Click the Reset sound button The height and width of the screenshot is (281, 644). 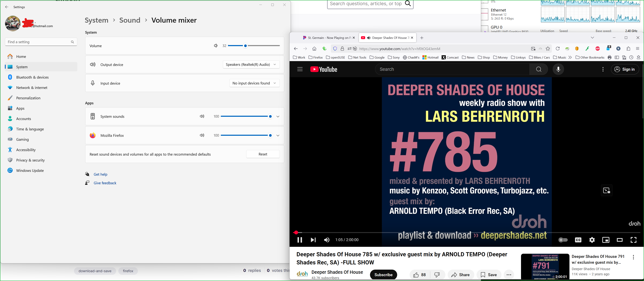click(263, 154)
